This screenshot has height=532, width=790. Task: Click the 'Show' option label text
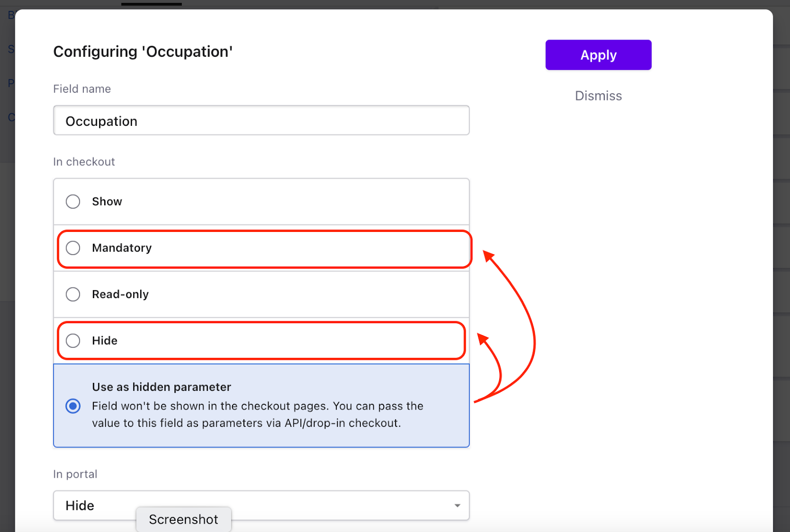(107, 201)
